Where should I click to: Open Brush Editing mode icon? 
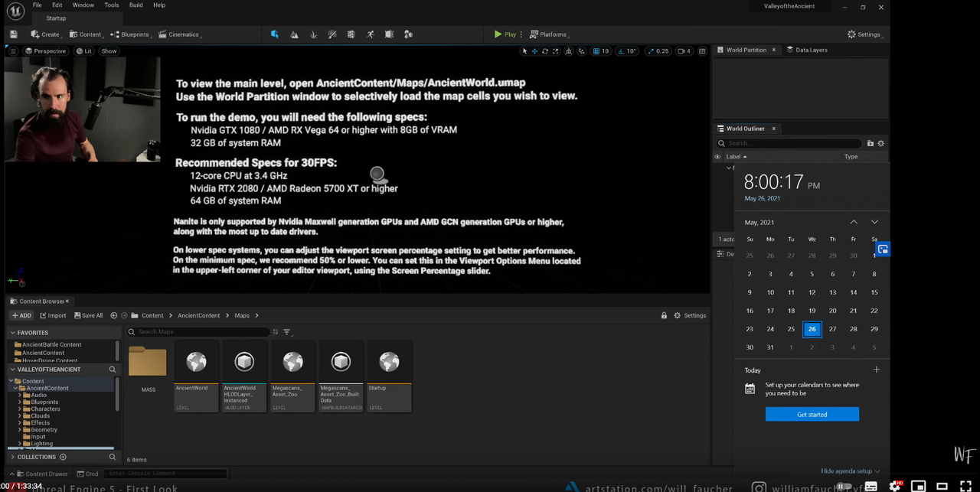(389, 34)
